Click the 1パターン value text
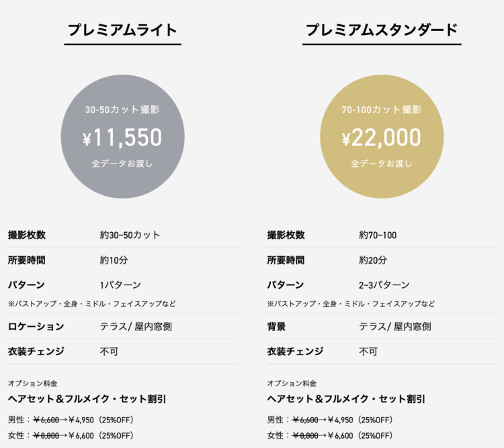Screen dimensions: 504x448 120,285
